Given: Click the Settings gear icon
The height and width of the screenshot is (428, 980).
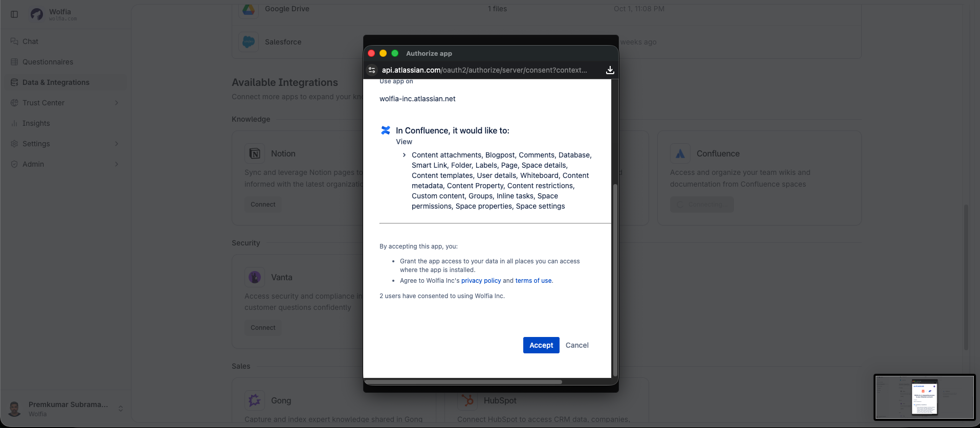Looking at the screenshot, I should pos(14,144).
